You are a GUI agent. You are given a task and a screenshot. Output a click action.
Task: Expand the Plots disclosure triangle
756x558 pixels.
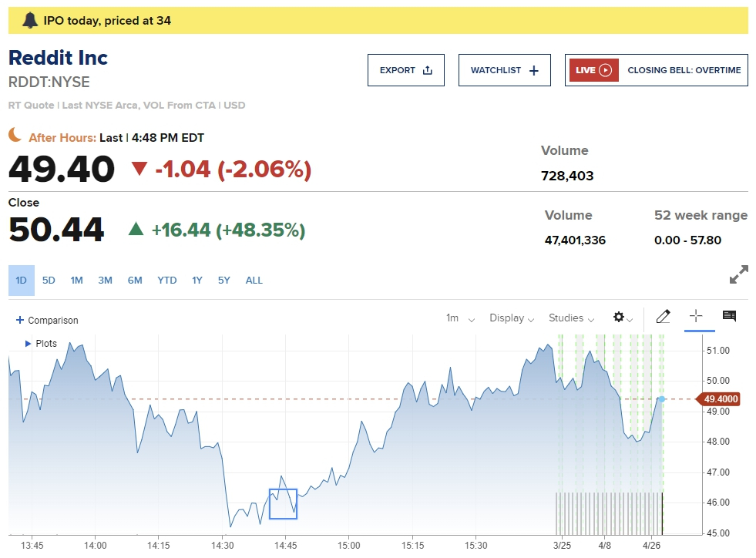[x=29, y=344]
